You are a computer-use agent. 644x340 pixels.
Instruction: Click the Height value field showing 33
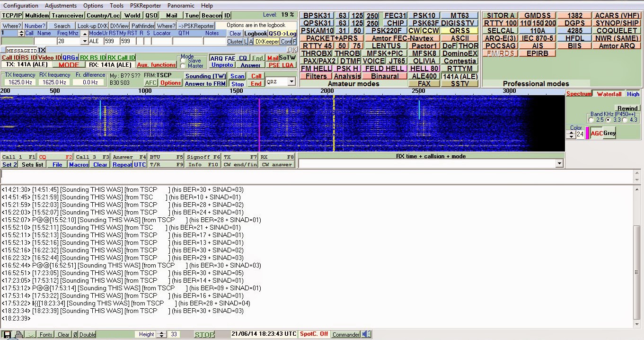pyautogui.click(x=174, y=334)
